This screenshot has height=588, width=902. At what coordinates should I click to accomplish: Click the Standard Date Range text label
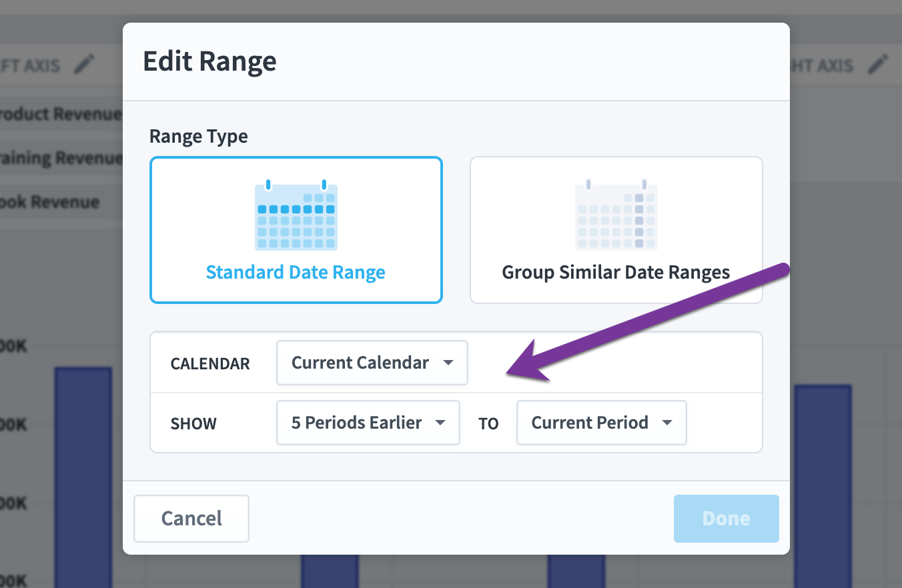[296, 273]
